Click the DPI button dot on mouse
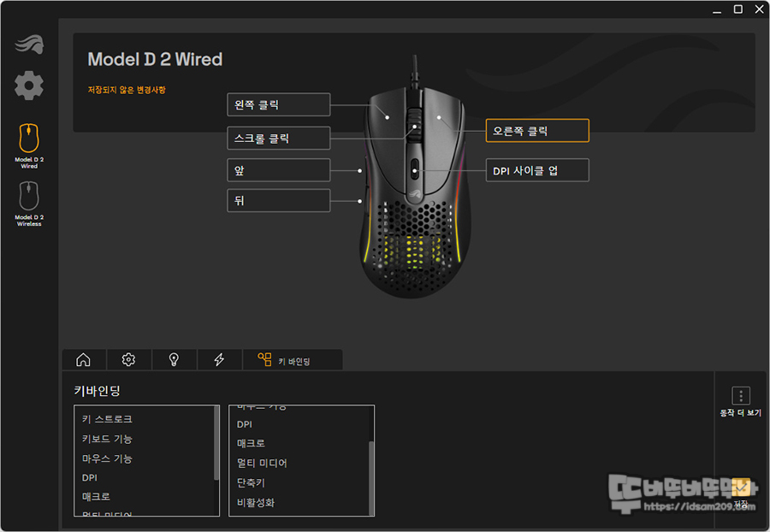The height and width of the screenshot is (532, 770). click(414, 171)
